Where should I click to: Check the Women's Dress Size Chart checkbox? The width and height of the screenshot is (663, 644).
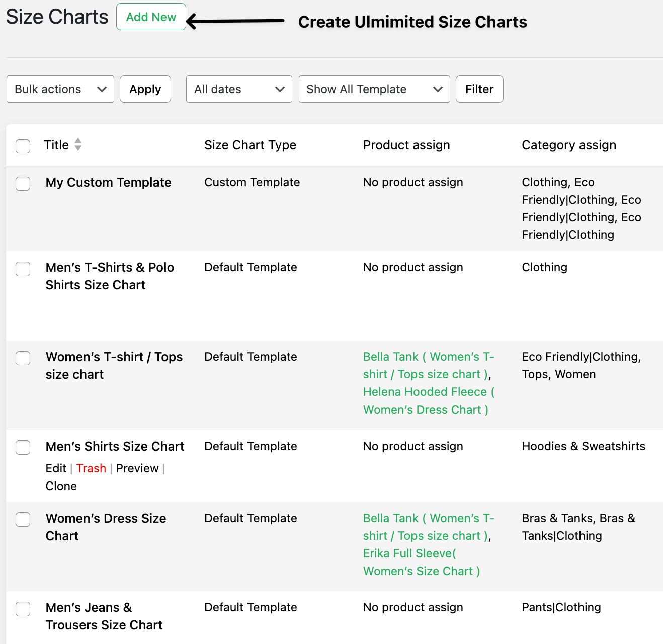[x=23, y=519]
